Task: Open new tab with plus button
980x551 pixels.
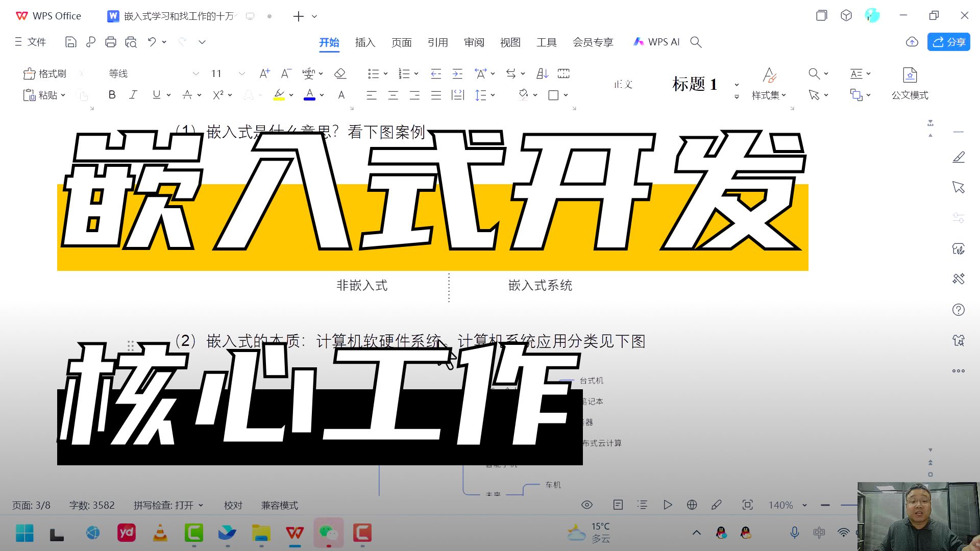Action: click(x=299, y=16)
